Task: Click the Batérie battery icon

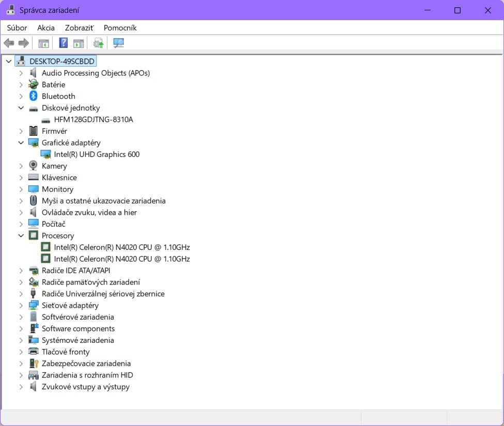Action: [x=33, y=84]
